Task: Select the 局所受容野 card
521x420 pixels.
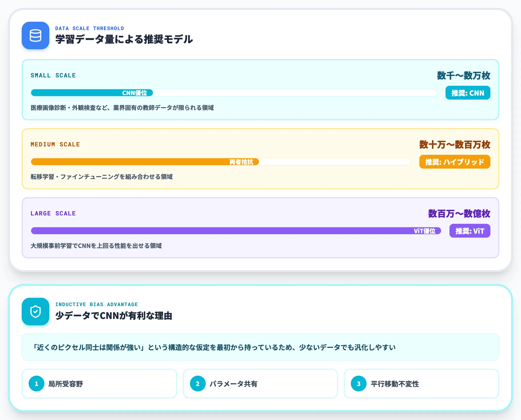Action: tap(99, 384)
